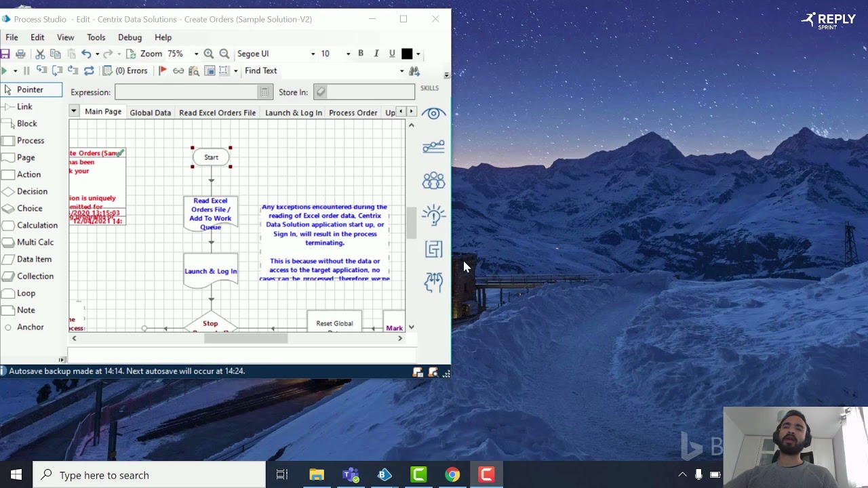Open the Skills collaboration people icon
Viewport: 868px width, 488px height.
pos(433,180)
